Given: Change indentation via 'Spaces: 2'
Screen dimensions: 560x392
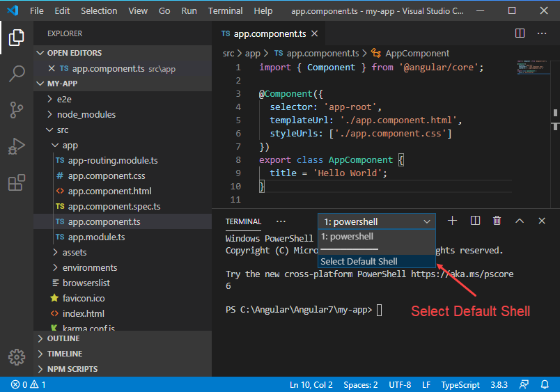Looking at the screenshot, I should (360, 384).
